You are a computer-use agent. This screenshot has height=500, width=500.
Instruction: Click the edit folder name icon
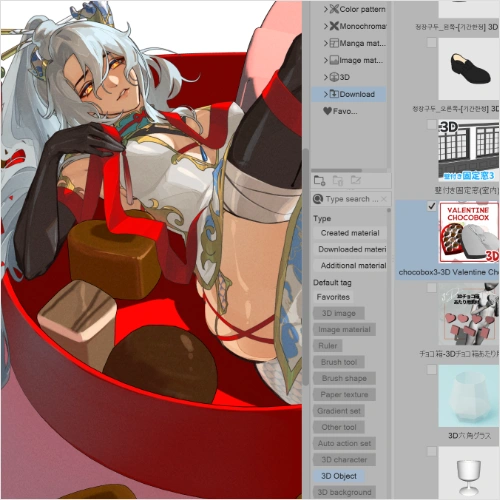356,181
